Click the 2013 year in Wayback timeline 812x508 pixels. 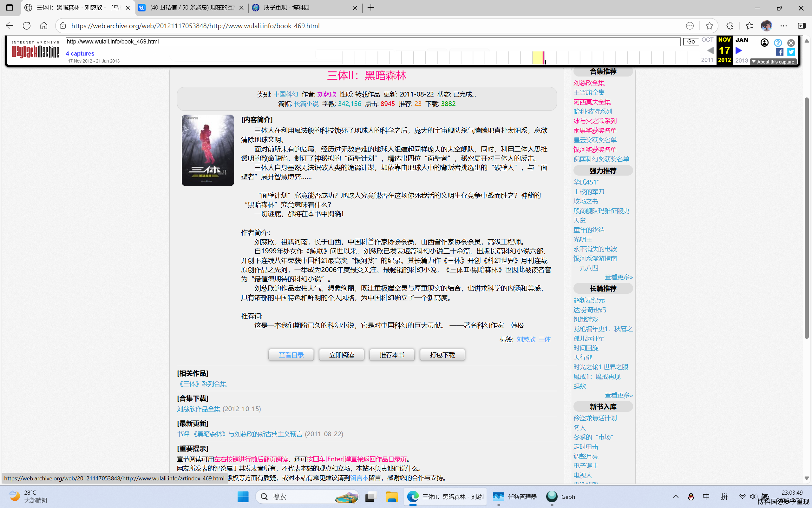coord(742,60)
